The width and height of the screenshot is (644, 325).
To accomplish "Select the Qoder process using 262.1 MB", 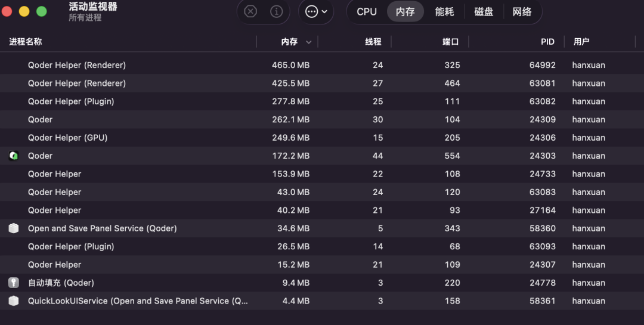I will (322, 119).
